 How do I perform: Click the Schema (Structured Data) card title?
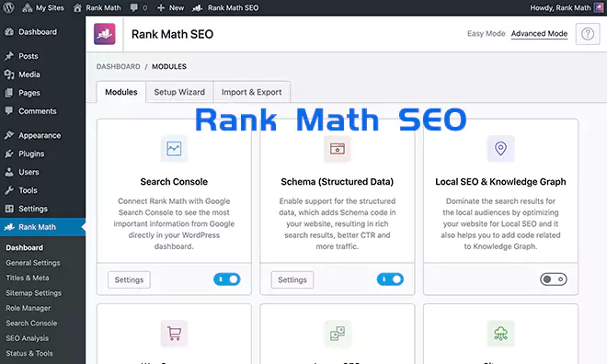[x=338, y=182]
